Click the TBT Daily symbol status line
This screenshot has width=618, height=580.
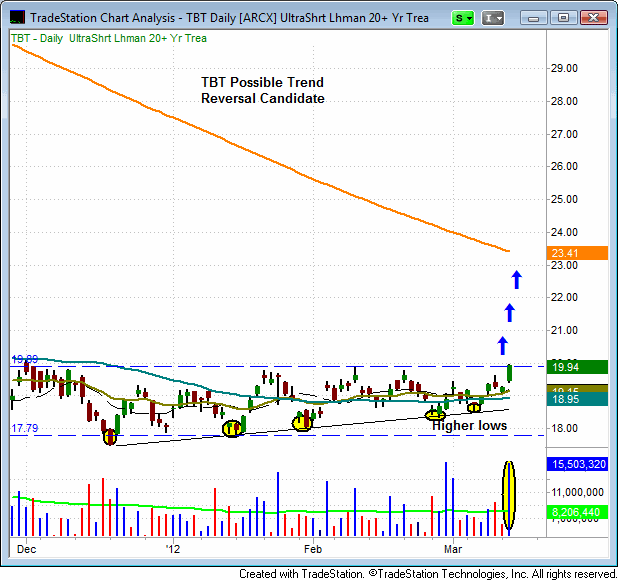click(x=109, y=39)
